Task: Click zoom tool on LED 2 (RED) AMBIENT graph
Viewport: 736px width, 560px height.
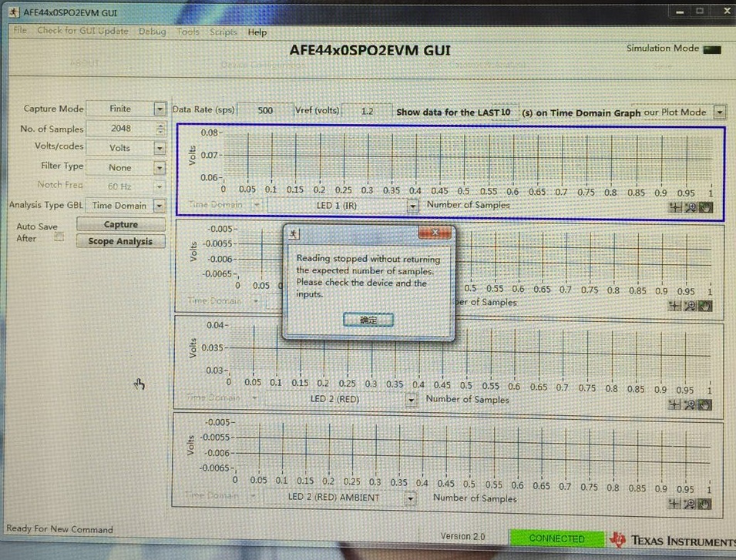Action: (689, 504)
